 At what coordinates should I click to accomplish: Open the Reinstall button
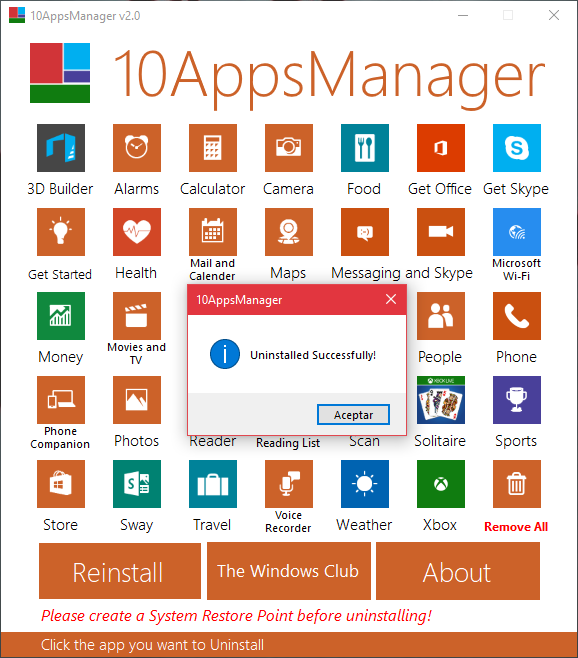coord(120,571)
